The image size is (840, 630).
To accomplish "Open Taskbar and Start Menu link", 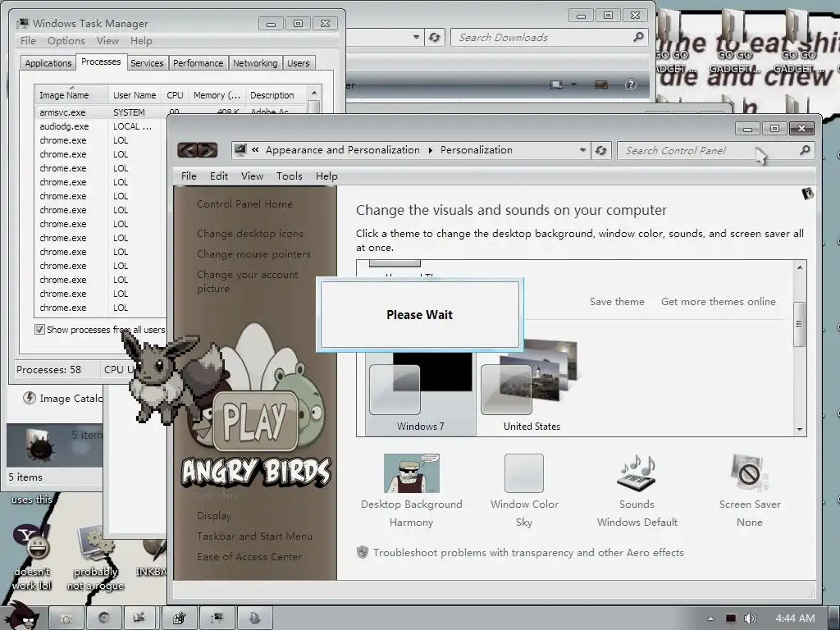I will point(254,536).
